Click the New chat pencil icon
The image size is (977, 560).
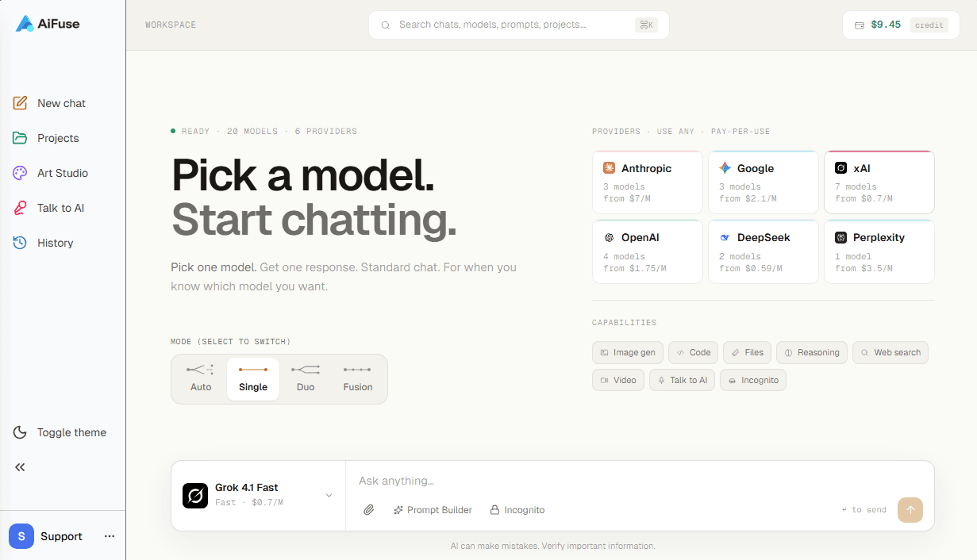pos(21,103)
